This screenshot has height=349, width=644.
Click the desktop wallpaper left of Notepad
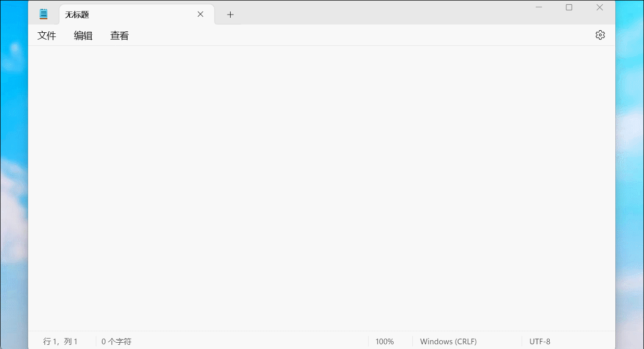point(14,174)
